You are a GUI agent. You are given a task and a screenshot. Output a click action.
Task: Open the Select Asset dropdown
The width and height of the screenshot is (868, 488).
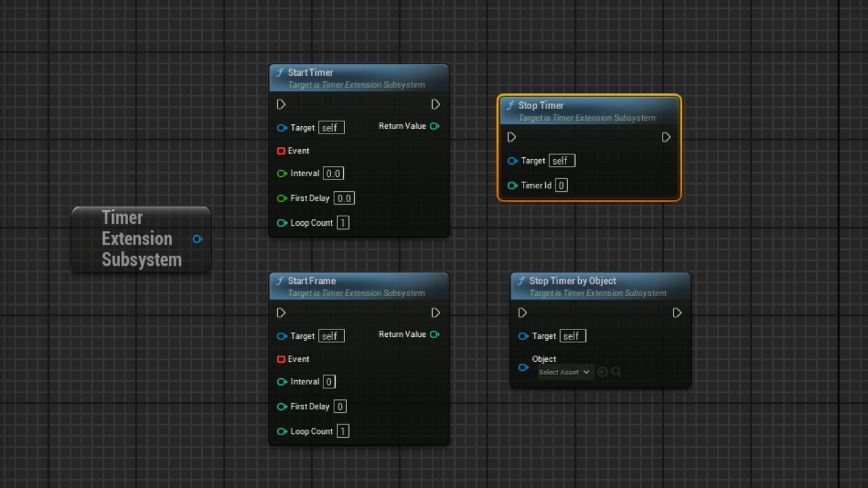(565, 372)
